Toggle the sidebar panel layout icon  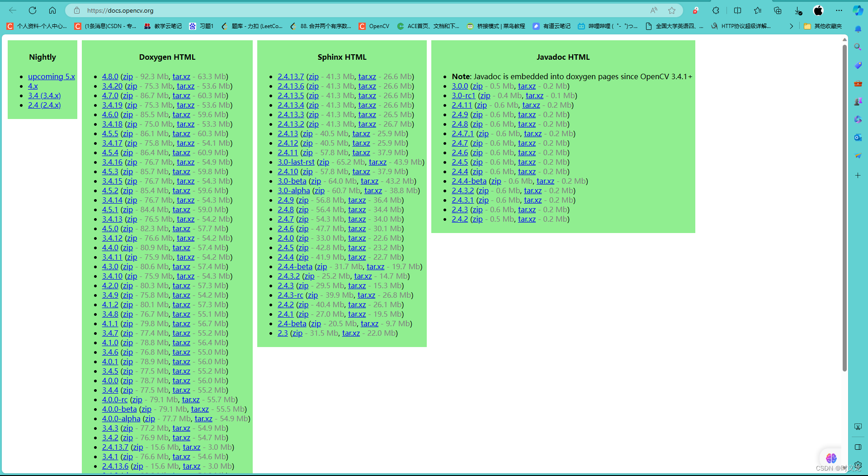[858, 447]
